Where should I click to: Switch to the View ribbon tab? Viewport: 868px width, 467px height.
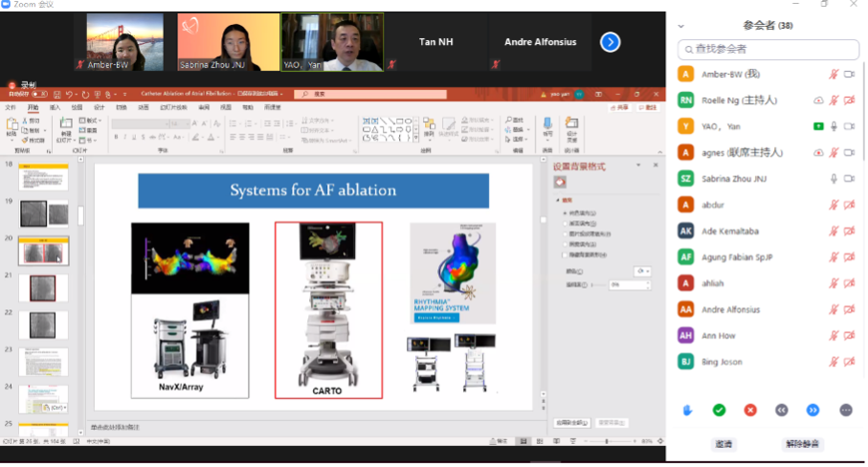pyautogui.click(x=226, y=107)
